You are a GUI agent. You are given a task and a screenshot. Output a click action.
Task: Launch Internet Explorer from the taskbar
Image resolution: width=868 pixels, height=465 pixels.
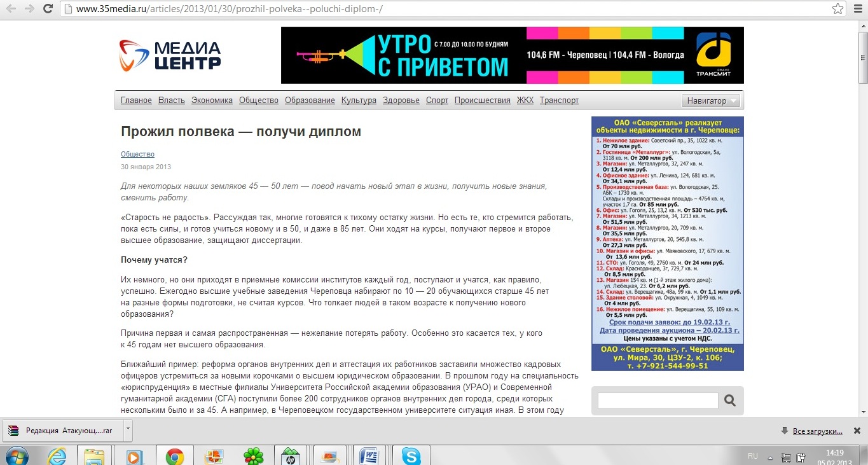(57, 456)
